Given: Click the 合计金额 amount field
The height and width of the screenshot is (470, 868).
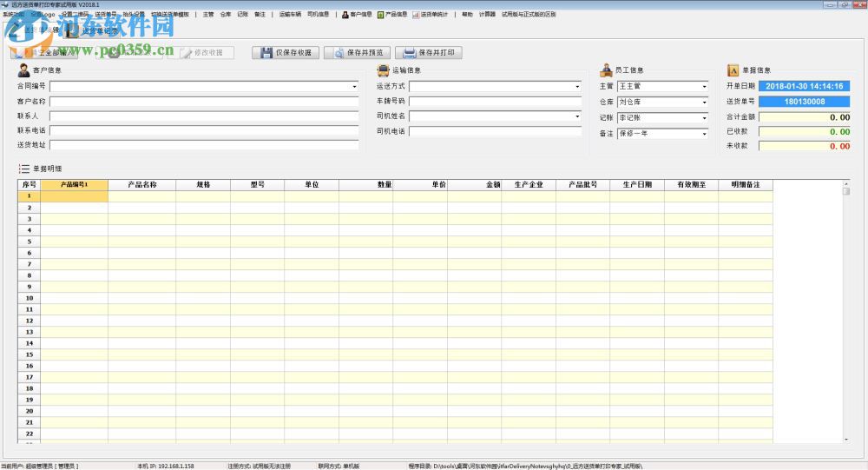Looking at the screenshot, I should (805, 117).
